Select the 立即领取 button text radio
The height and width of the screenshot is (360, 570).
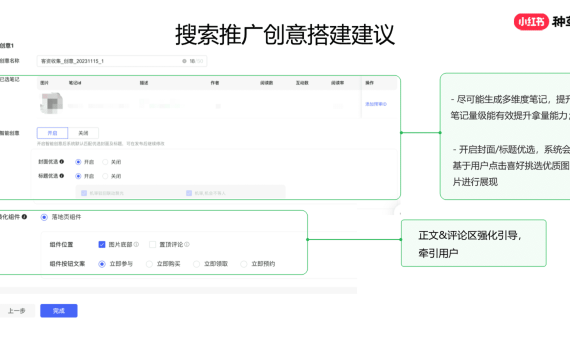tap(196, 264)
